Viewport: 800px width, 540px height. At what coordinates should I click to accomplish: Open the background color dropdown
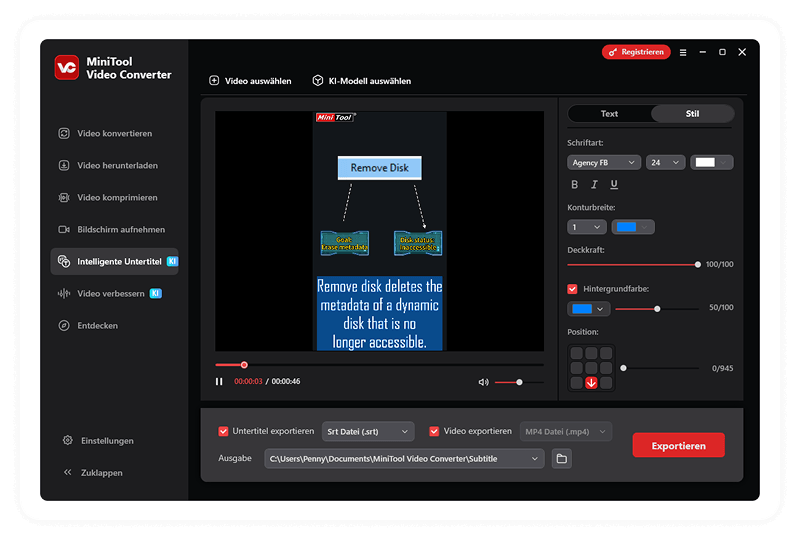[x=588, y=309]
